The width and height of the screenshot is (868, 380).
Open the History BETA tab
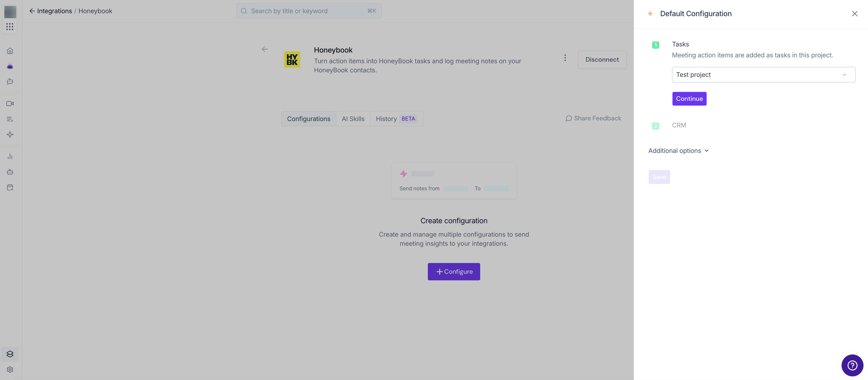tap(396, 119)
